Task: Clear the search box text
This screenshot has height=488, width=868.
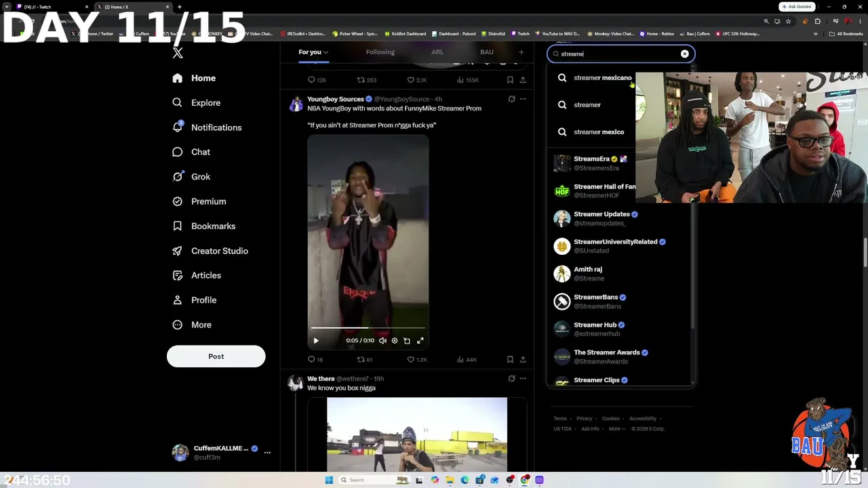Action: 685,54
